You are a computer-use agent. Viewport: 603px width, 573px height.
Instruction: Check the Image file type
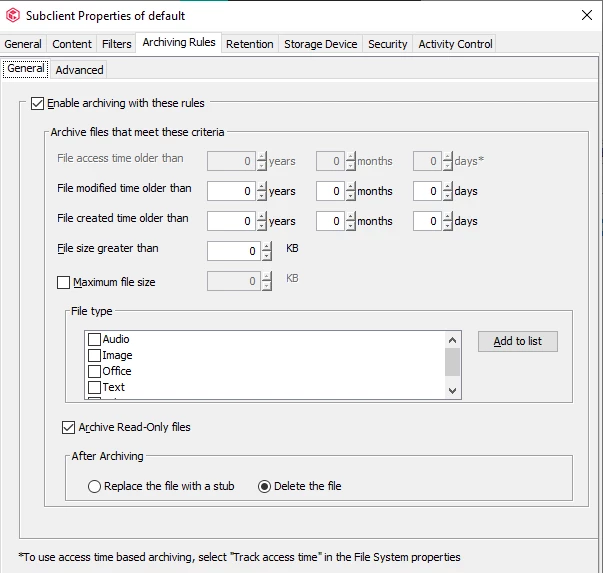point(94,356)
